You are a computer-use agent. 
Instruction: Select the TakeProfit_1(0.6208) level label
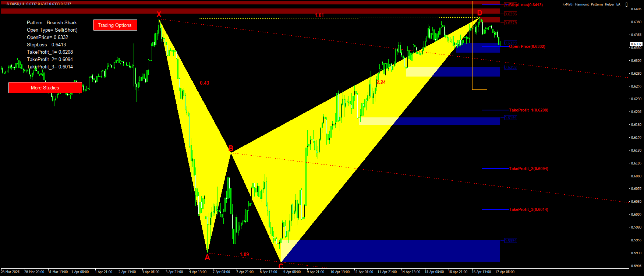(528, 110)
